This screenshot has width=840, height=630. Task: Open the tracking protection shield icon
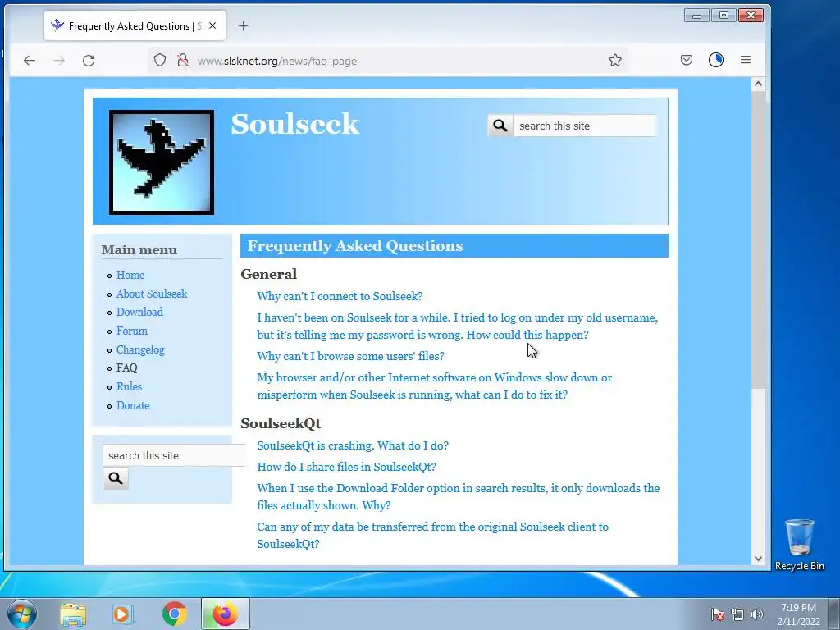tap(160, 60)
